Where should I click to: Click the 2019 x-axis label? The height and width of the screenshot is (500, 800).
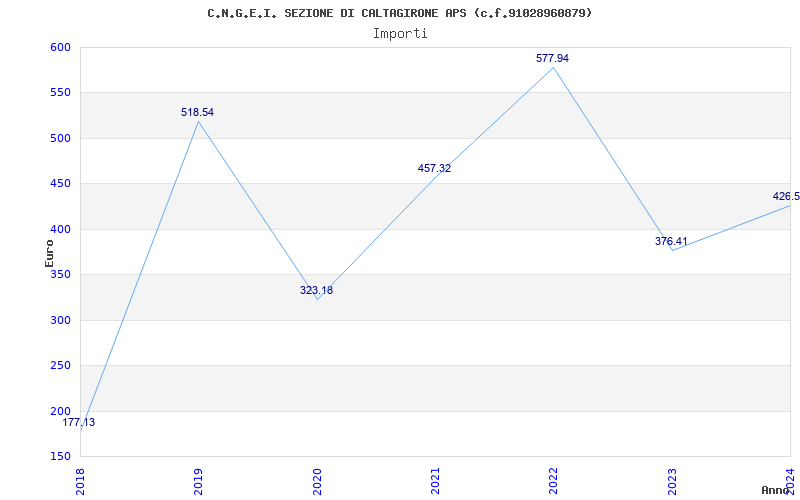coord(198,482)
